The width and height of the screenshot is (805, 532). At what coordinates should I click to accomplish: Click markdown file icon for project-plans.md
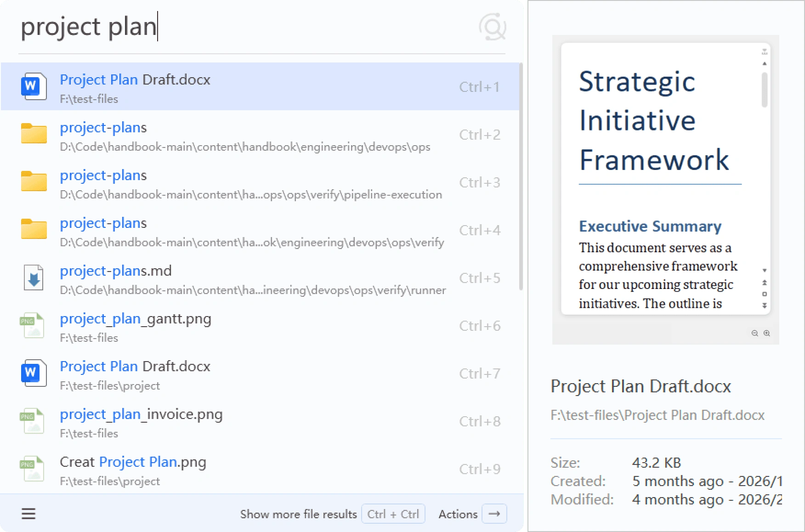coord(34,277)
